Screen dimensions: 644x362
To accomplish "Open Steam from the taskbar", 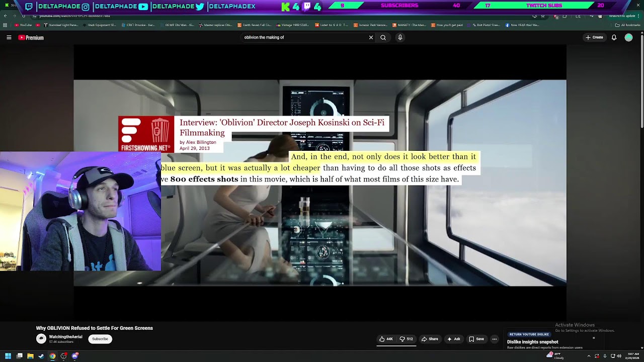I will (x=41, y=356).
